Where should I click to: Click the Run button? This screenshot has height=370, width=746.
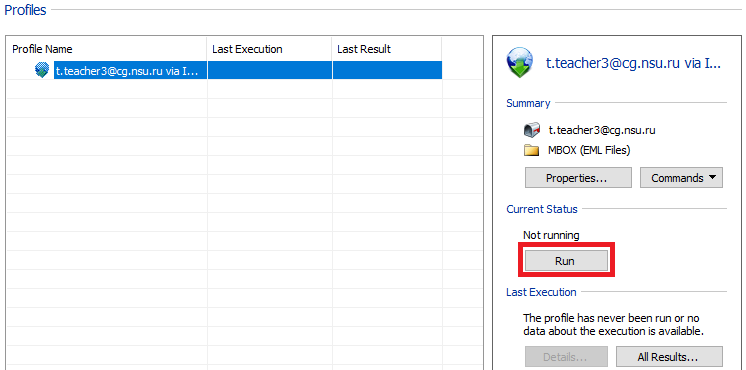(x=566, y=261)
